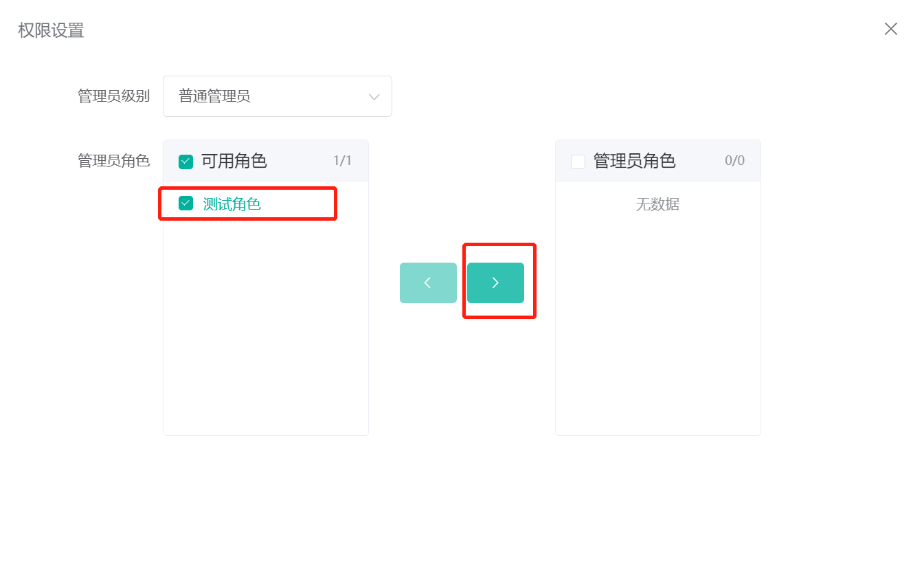Uncheck the 测试角色 checkbox

(x=185, y=203)
